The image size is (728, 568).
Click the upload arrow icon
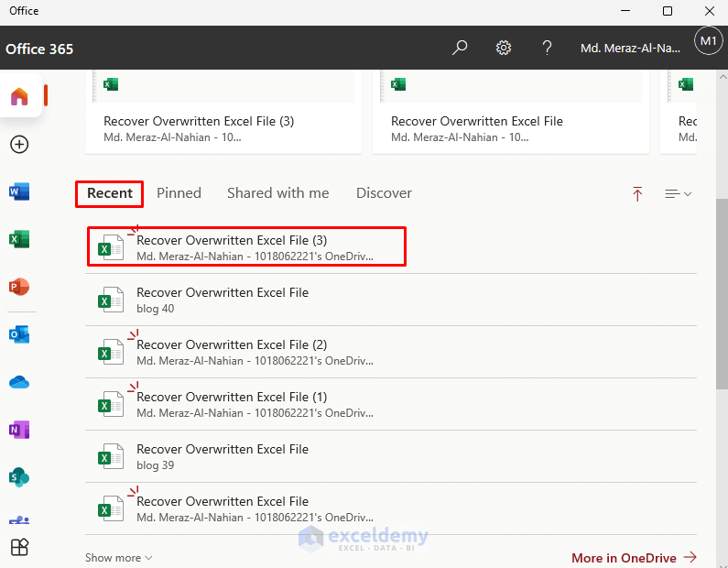pos(637,193)
